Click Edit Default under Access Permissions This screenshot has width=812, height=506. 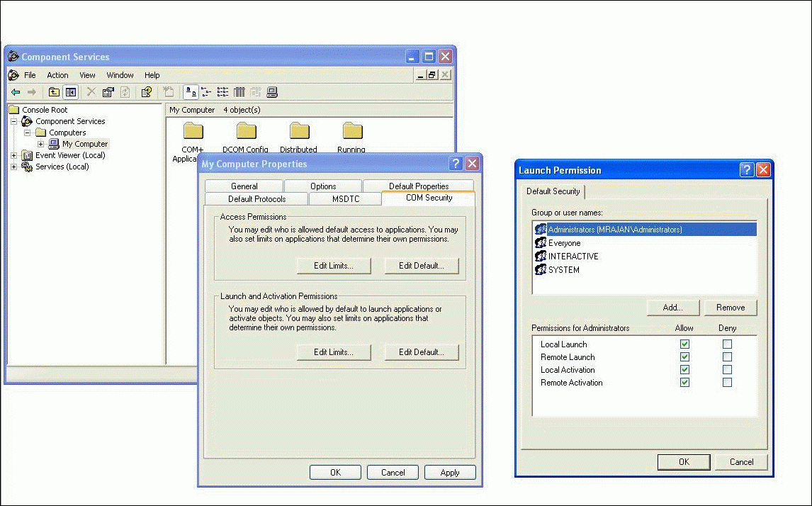coord(421,266)
